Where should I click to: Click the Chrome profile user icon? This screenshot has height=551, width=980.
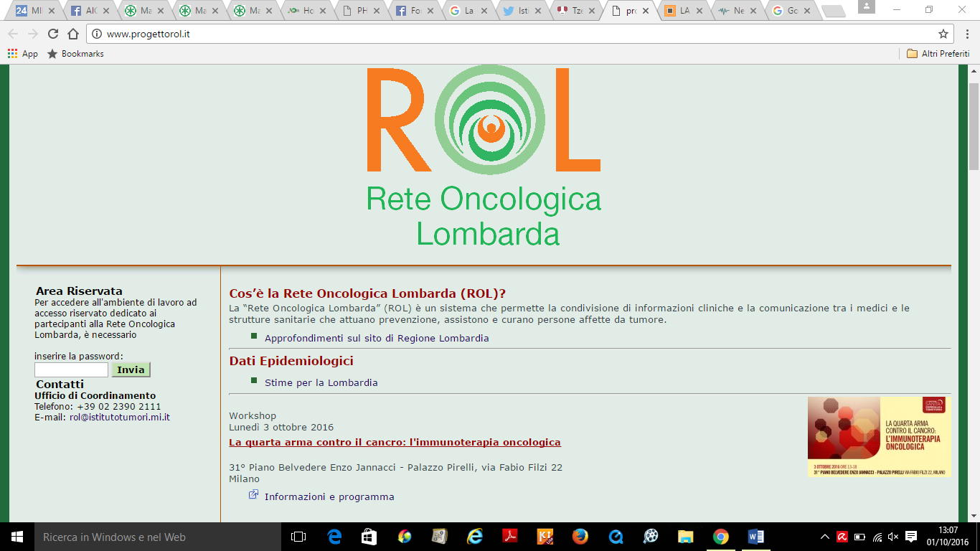867,7
